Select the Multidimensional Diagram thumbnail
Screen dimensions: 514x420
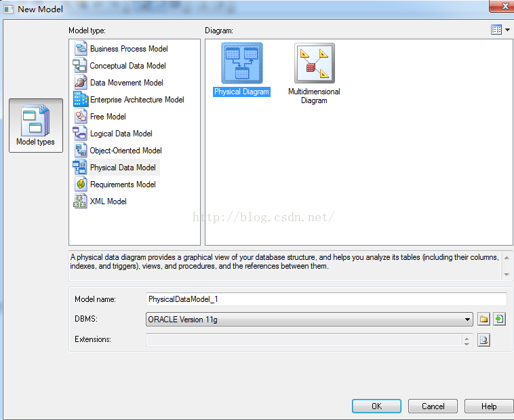point(315,63)
